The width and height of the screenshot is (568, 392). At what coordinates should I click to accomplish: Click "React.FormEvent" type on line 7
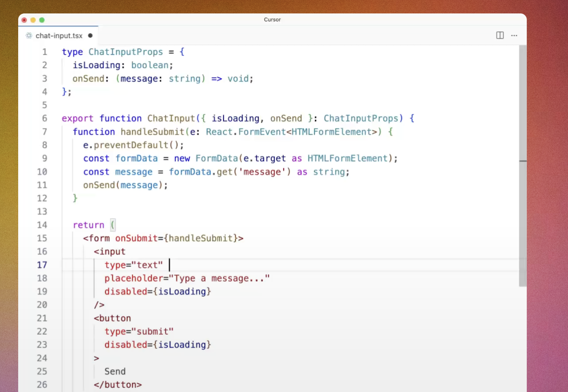246,132
